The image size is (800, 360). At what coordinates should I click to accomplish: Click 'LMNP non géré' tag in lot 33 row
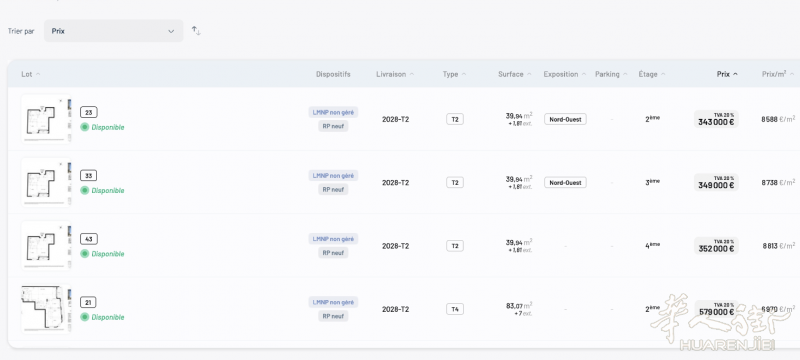(x=333, y=175)
